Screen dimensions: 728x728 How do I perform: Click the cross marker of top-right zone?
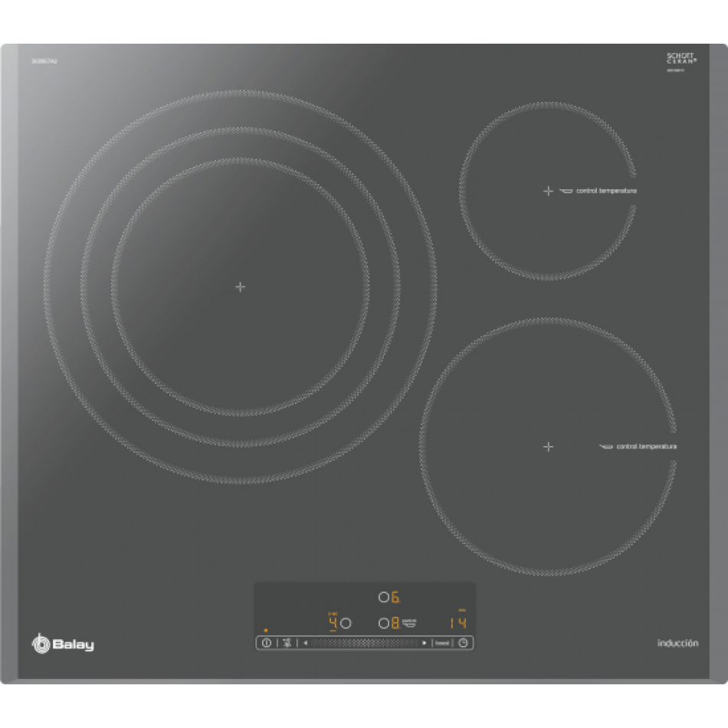(x=548, y=191)
